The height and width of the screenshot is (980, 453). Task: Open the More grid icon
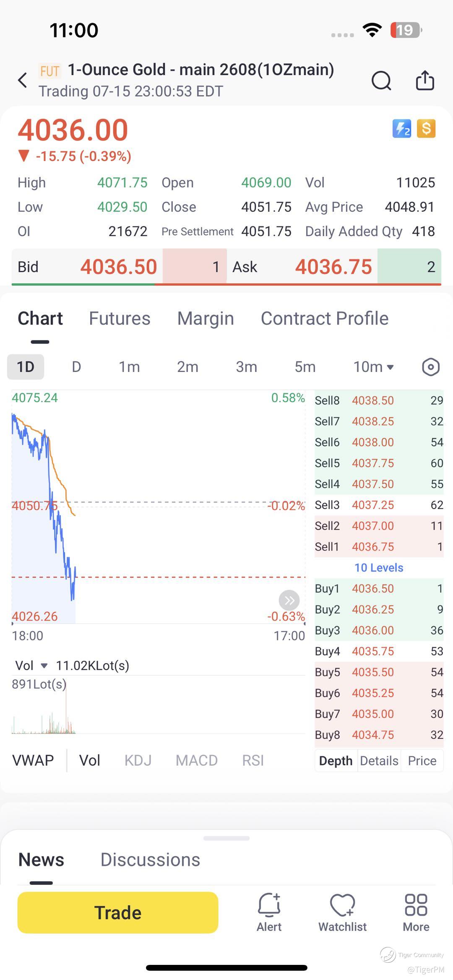pos(416,912)
